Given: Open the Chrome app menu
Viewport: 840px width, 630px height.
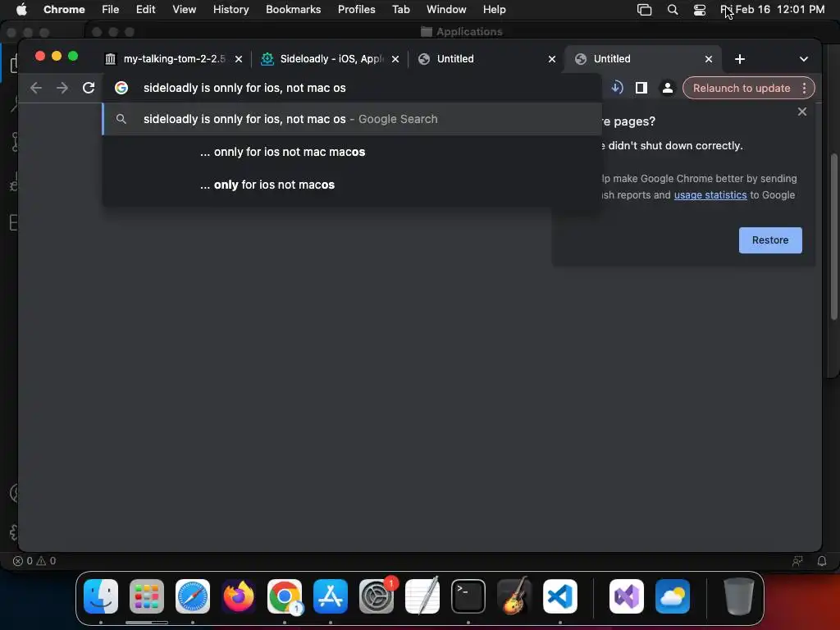Looking at the screenshot, I should point(64,10).
